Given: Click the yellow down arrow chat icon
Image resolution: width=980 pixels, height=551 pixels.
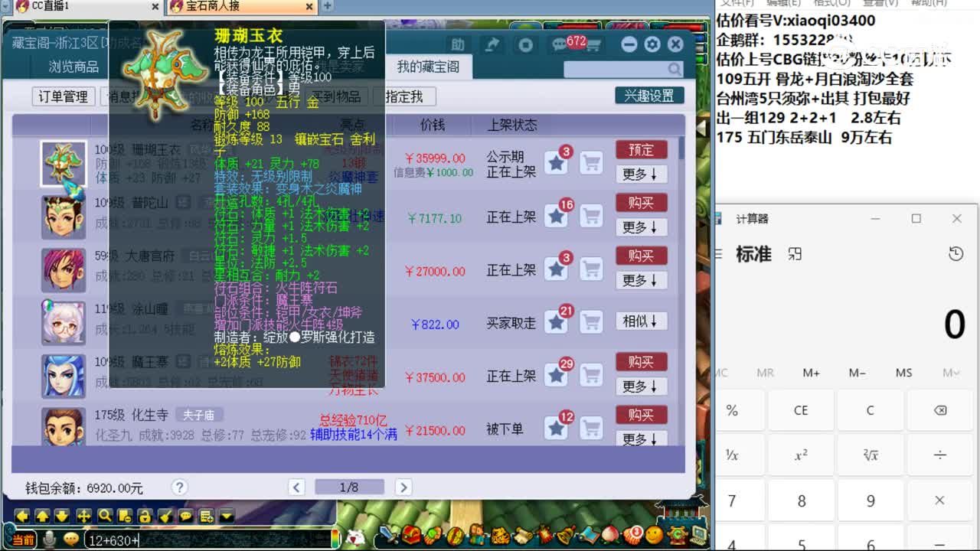Looking at the screenshot, I should coord(62,516).
